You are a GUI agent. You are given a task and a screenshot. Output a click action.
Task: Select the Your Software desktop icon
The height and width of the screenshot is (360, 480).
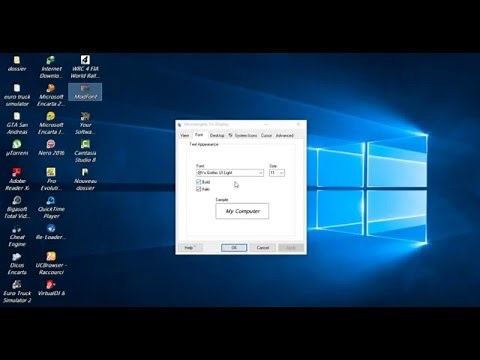(85, 123)
